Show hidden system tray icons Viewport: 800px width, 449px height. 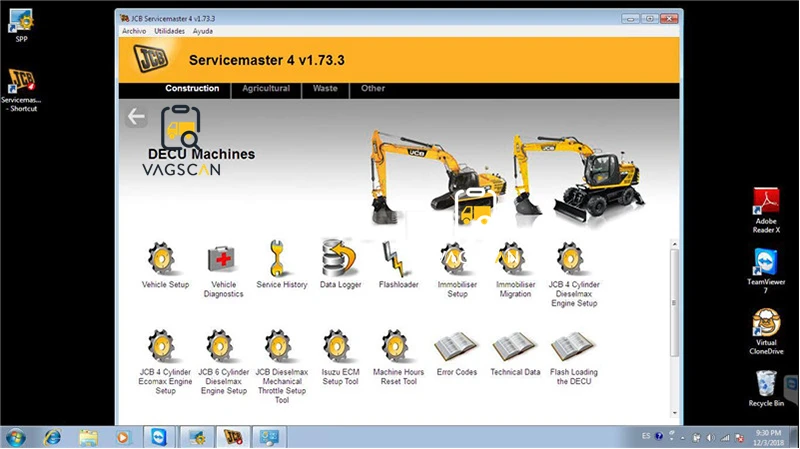[682, 438]
